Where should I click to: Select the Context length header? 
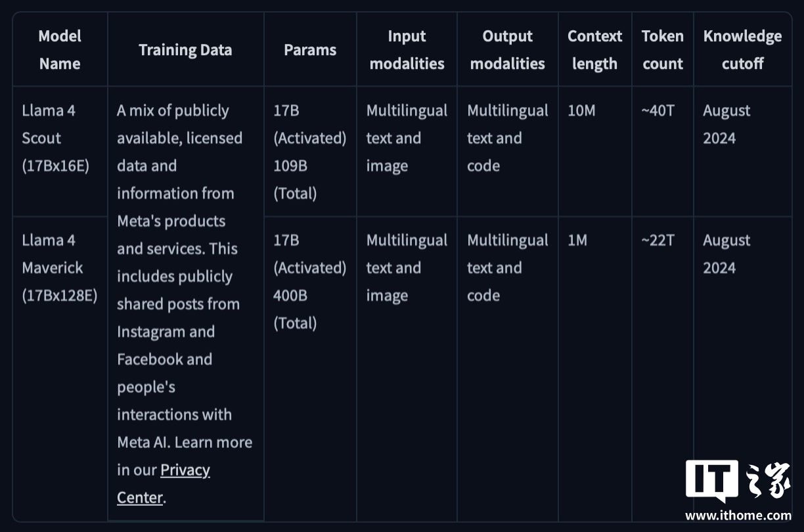[x=594, y=50]
